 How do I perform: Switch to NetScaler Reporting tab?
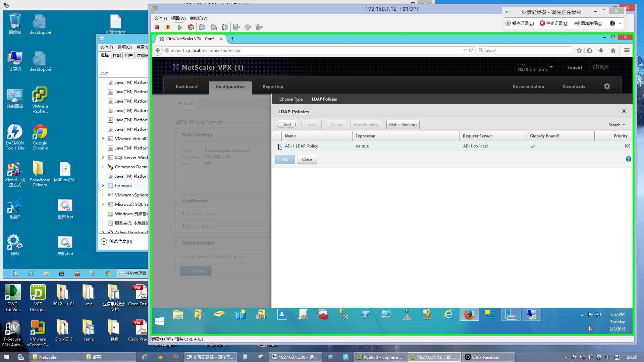[x=273, y=87]
